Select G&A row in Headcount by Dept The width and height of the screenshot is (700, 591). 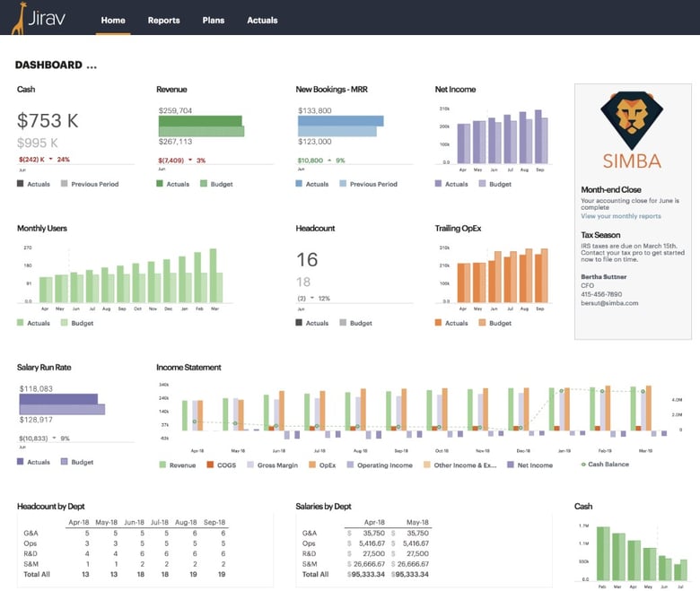tap(125, 533)
